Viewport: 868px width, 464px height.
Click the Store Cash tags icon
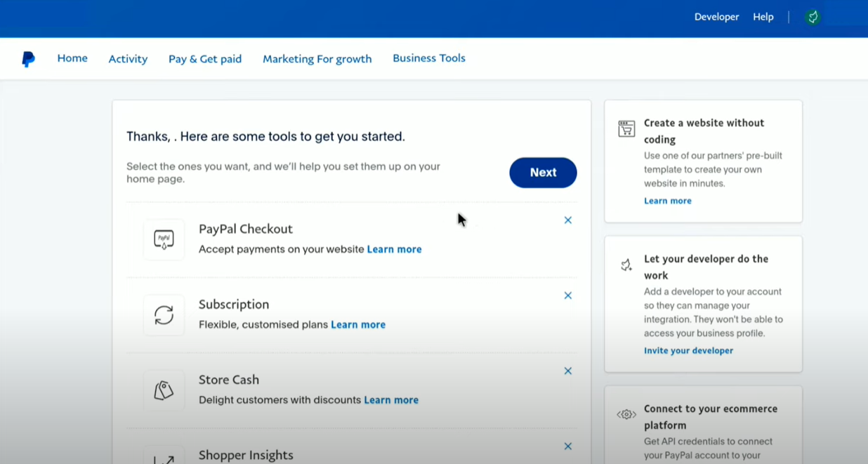pyautogui.click(x=164, y=390)
